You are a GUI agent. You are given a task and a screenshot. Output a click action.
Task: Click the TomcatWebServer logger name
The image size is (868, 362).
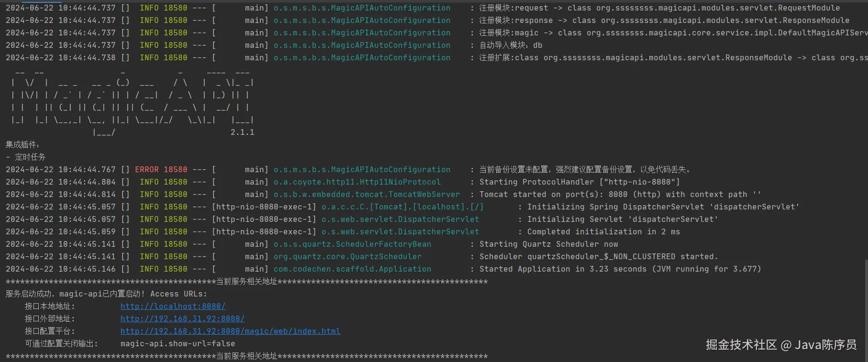(367, 194)
